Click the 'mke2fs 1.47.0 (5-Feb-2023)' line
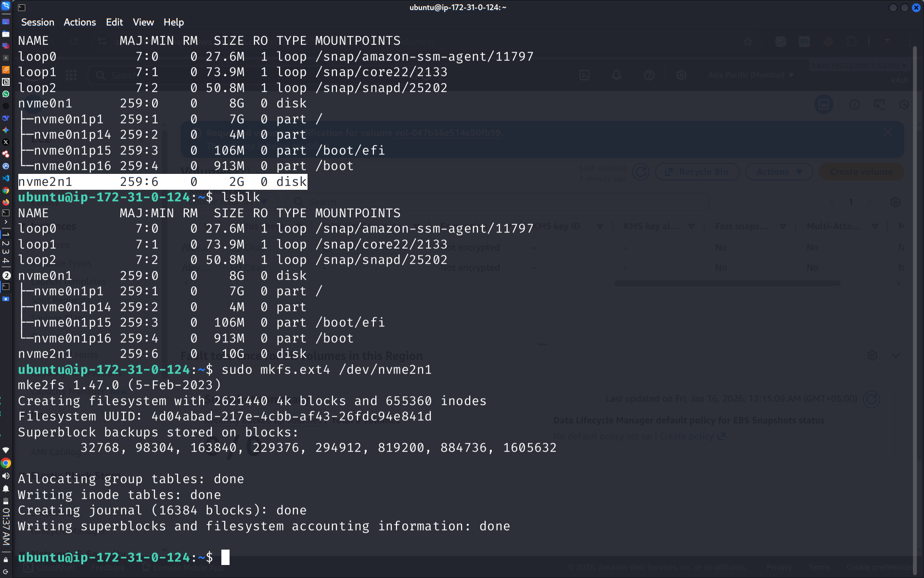 coord(119,385)
